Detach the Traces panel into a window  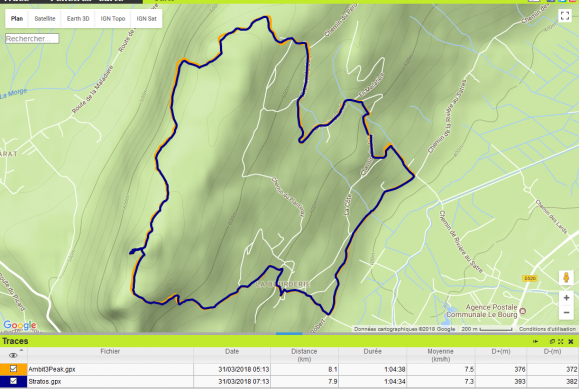(x=552, y=341)
